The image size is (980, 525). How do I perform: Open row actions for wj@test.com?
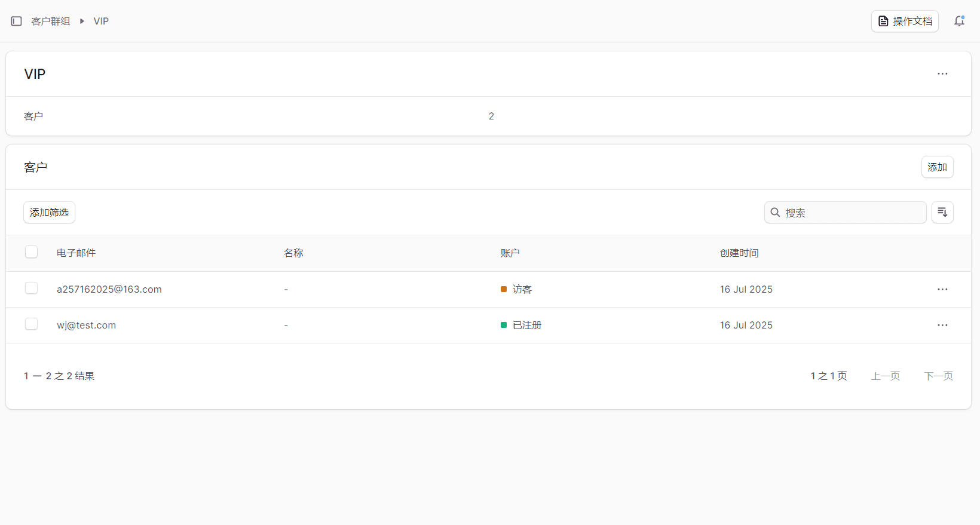942,325
